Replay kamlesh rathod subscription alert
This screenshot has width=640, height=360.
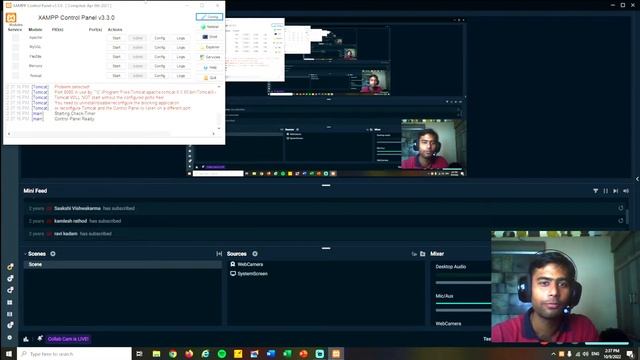(621, 221)
